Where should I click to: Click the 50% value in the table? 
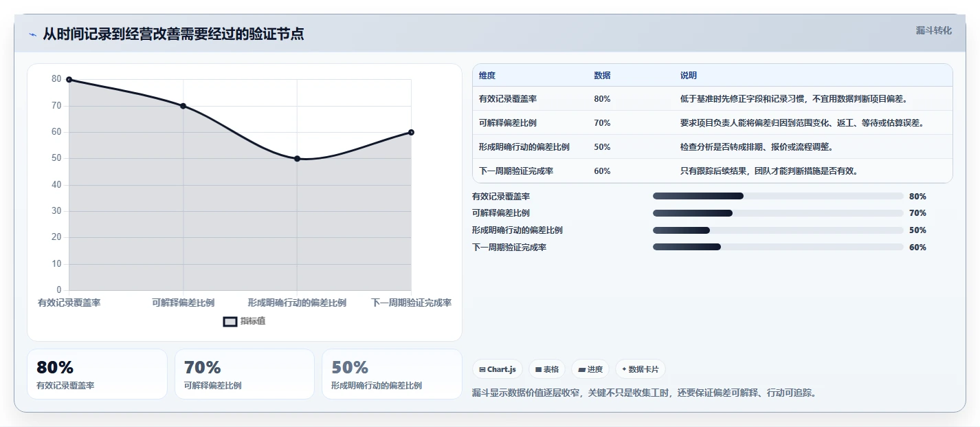pyautogui.click(x=602, y=146)
